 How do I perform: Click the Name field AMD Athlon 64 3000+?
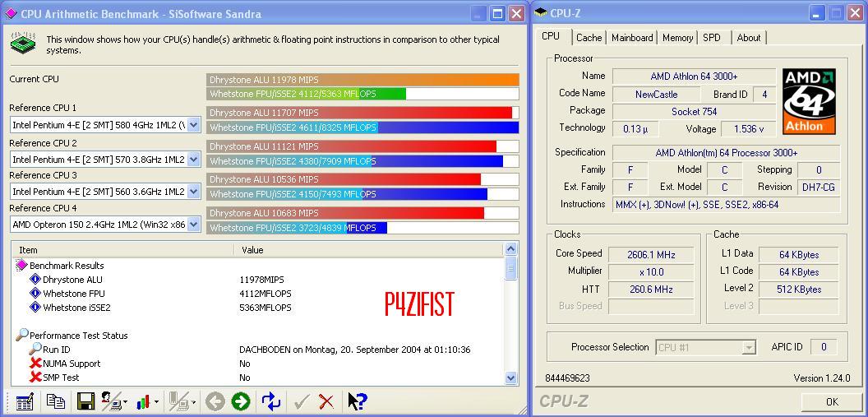coord(695,76)
